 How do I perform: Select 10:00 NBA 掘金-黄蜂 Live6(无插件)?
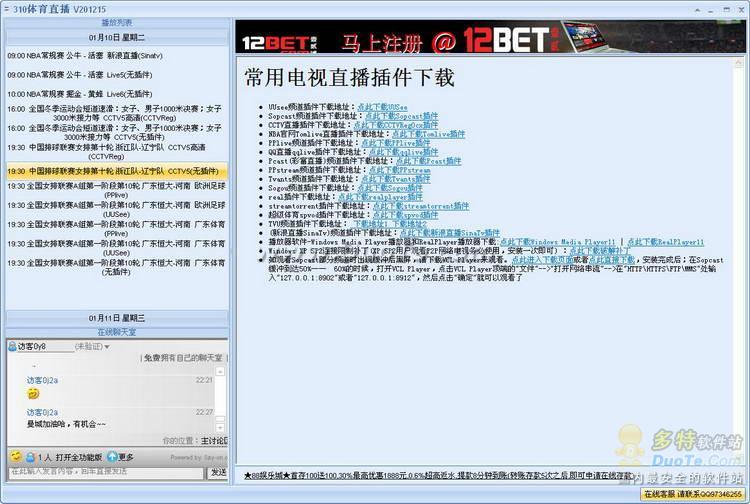pos(117,94)
